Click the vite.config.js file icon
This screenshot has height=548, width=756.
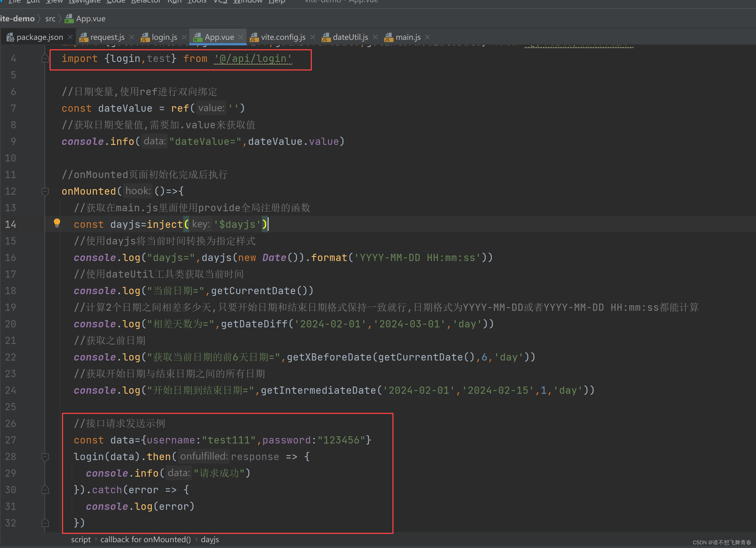[x=254, y=37]
